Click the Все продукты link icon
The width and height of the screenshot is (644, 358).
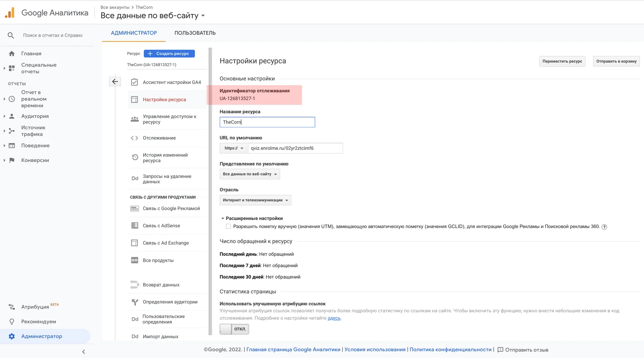[135, 260]
